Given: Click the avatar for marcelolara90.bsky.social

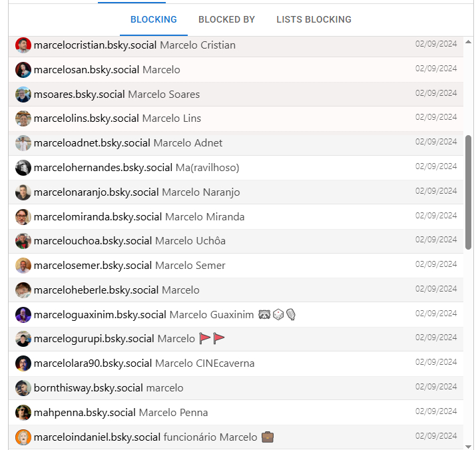Looking at the screenshot, I should coord(23,363).
